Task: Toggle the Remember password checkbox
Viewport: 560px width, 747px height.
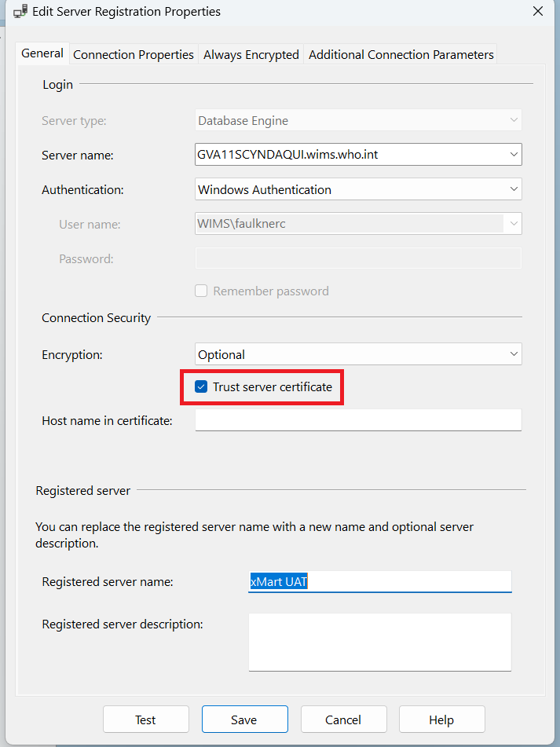Action: 201,290
